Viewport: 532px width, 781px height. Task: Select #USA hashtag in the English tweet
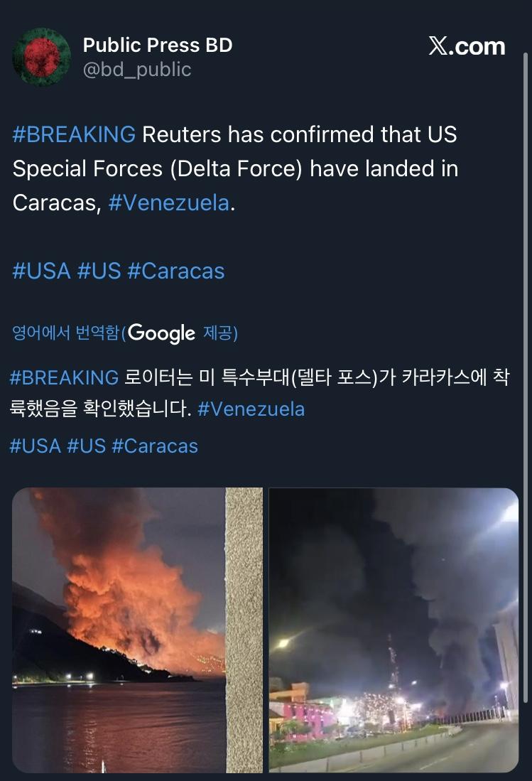pos(41,271)
